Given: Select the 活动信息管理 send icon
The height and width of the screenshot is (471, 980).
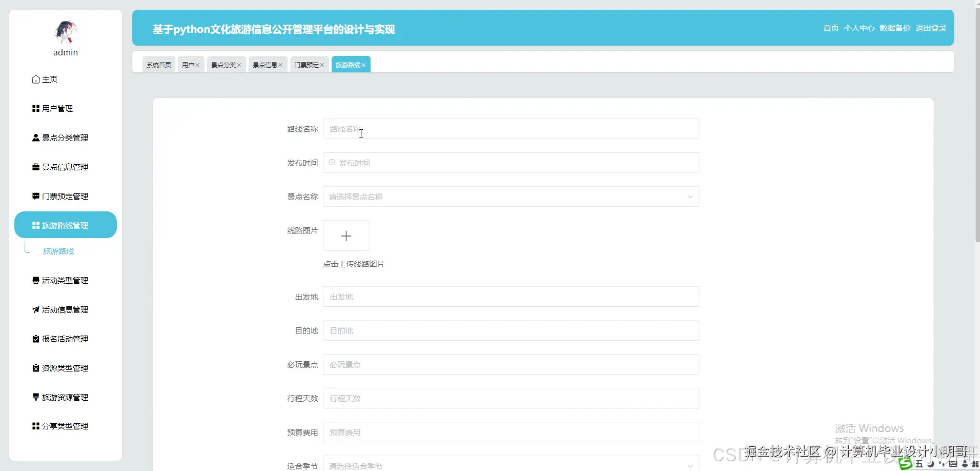Looking at the screenshot, I should point(35,309).
